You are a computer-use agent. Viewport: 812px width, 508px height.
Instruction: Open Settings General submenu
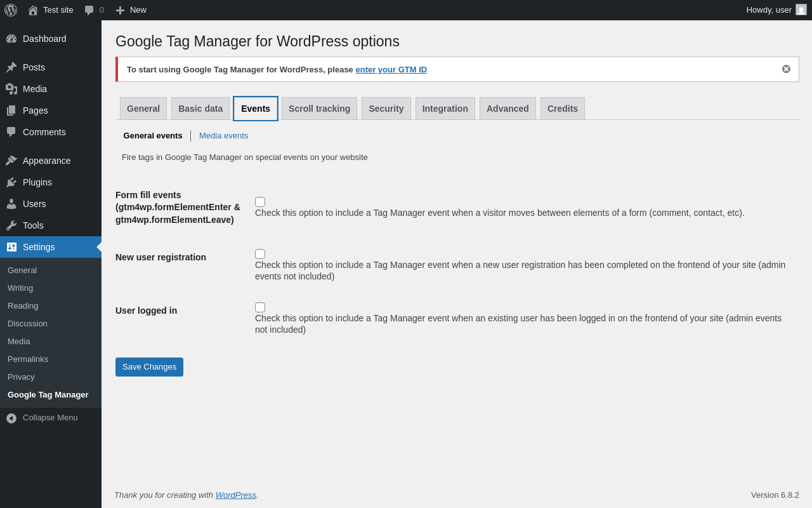pos(22,271)
